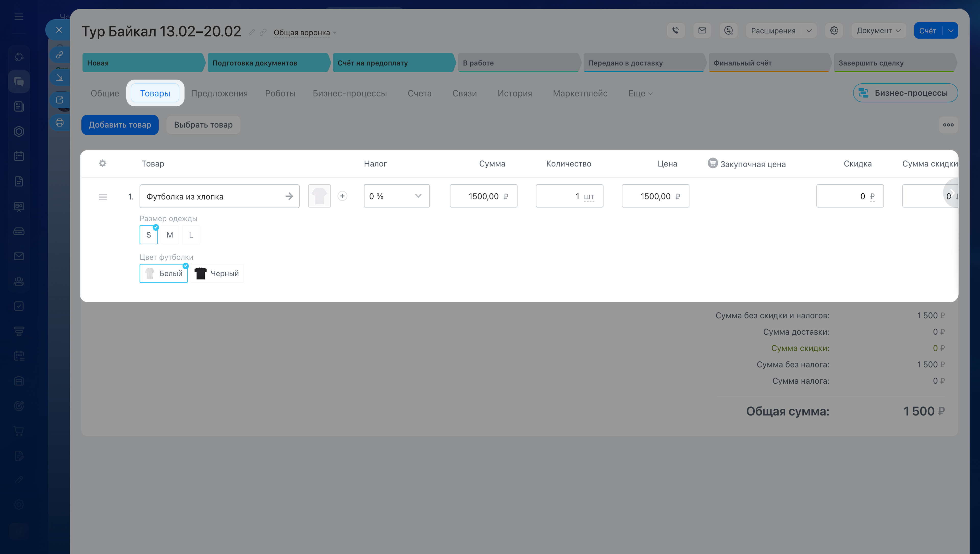Select size L
Screen dimensions: 980x554
(191, 235)
